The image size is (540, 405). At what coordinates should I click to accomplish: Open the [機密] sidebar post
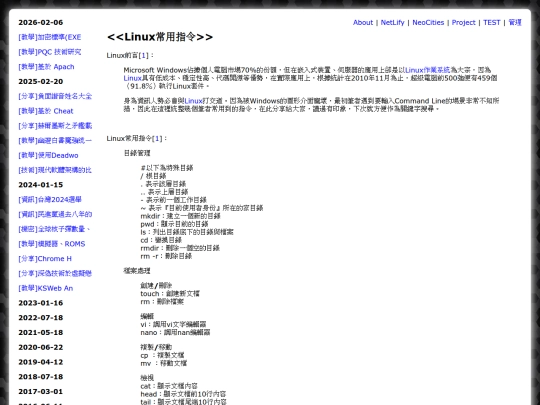pyautogui.click(x=54, y=229)
